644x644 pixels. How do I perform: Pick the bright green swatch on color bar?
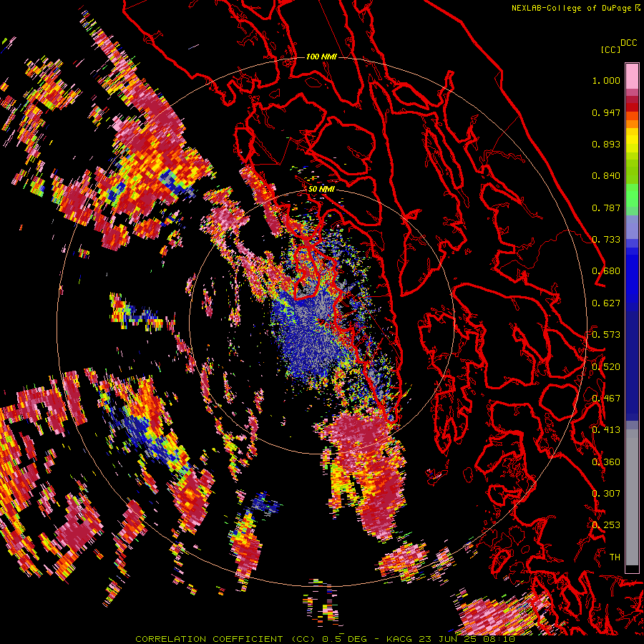coord(632,195)
